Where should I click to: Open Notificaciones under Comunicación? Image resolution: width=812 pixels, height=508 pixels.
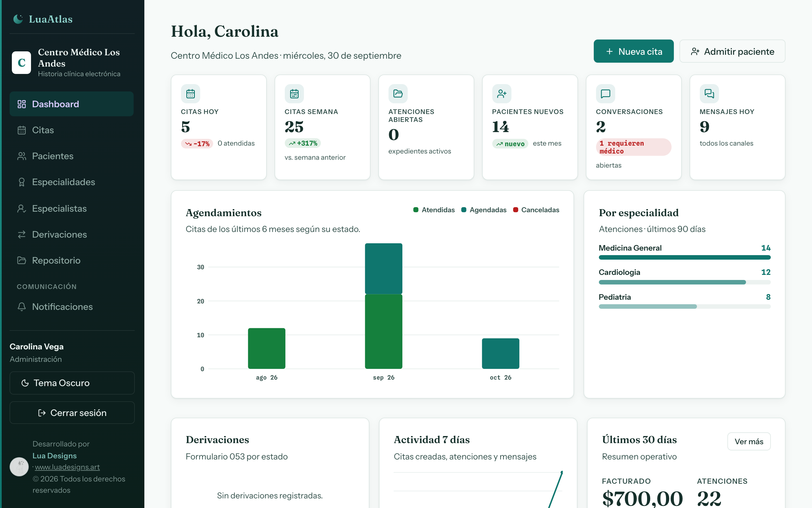pos(71,307)
